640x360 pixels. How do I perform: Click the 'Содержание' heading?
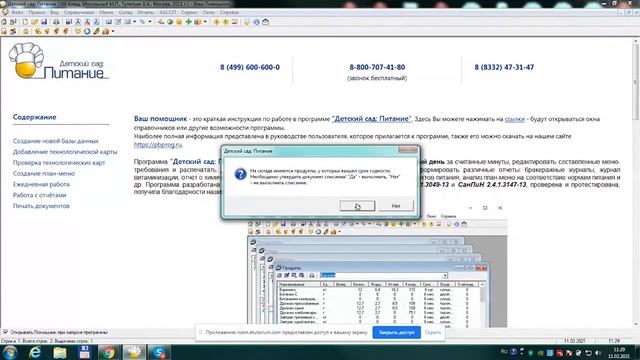tap(34, 117)
